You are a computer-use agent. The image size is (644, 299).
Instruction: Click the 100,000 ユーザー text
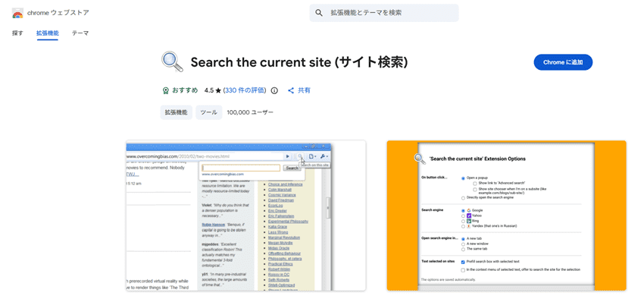coord(250,112)
